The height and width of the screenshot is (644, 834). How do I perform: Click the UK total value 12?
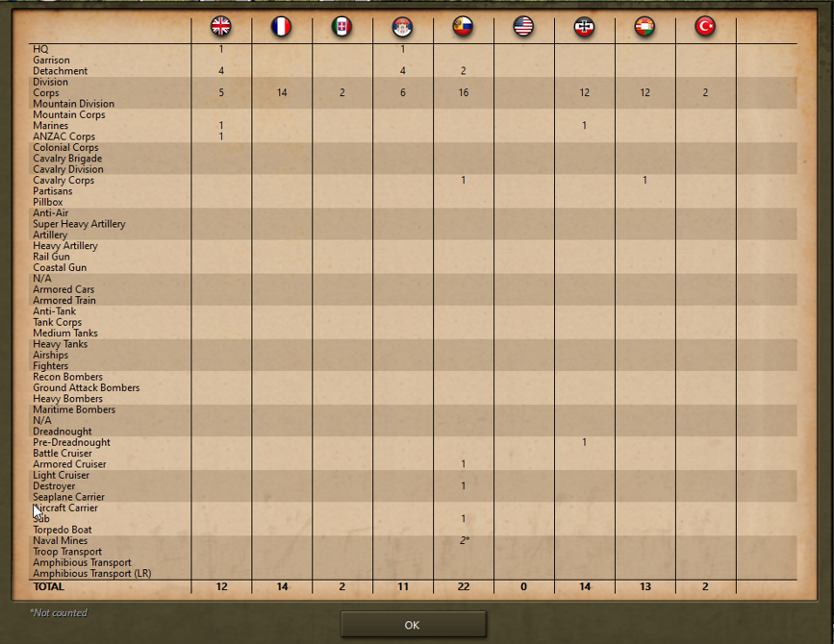click(221, 586)
